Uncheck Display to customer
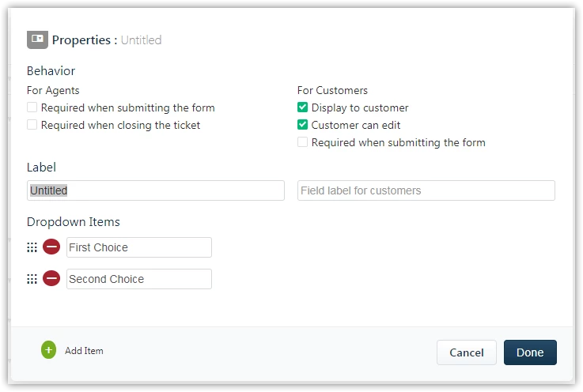 click(303, 107)
